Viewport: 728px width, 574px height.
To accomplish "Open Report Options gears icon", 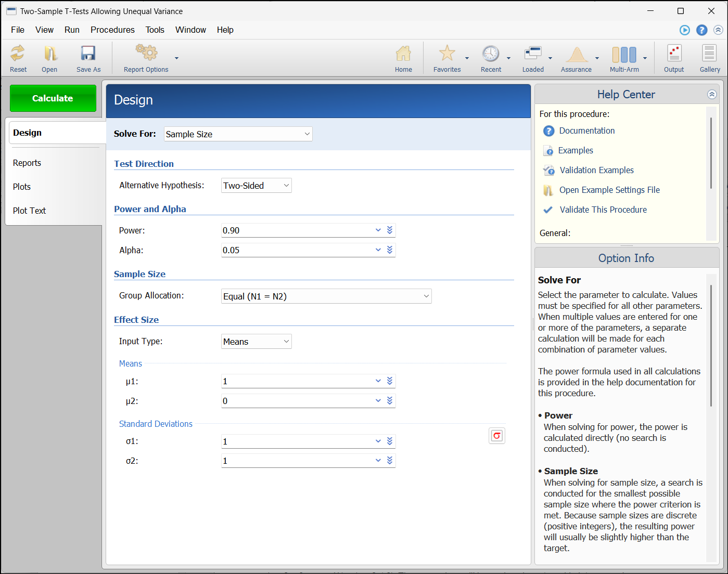I will (146, 58).
